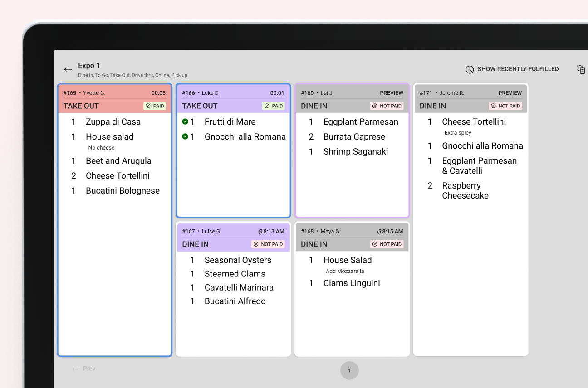Click the NOT PAID badge on order #169
Image resolution: width=588 pixels, height=388 pixels.
point(387,106)
